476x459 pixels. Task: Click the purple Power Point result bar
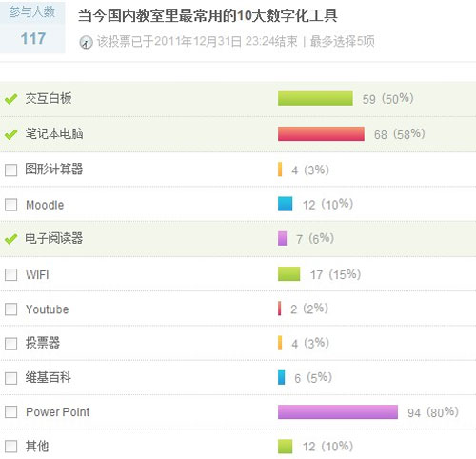(x=338, y=412)
